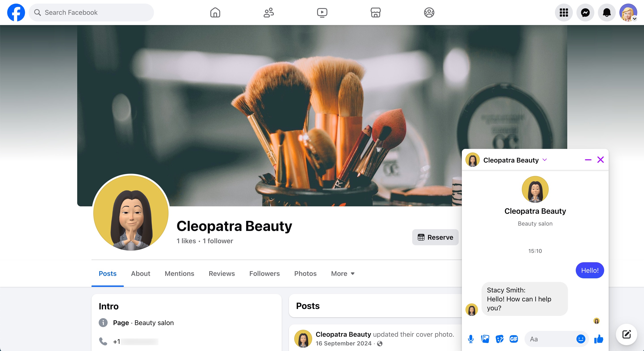Open the Marketplace icon
Image resolution: width=644 pixels, height=351 pixels.
tap(375, 13)
